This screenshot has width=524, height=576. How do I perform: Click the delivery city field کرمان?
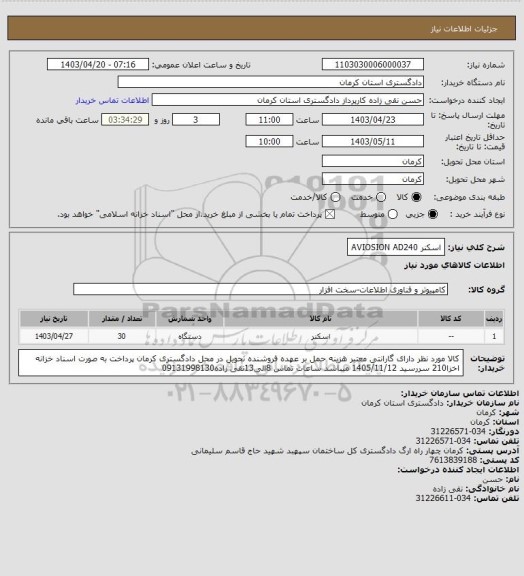tap(373, 179)
